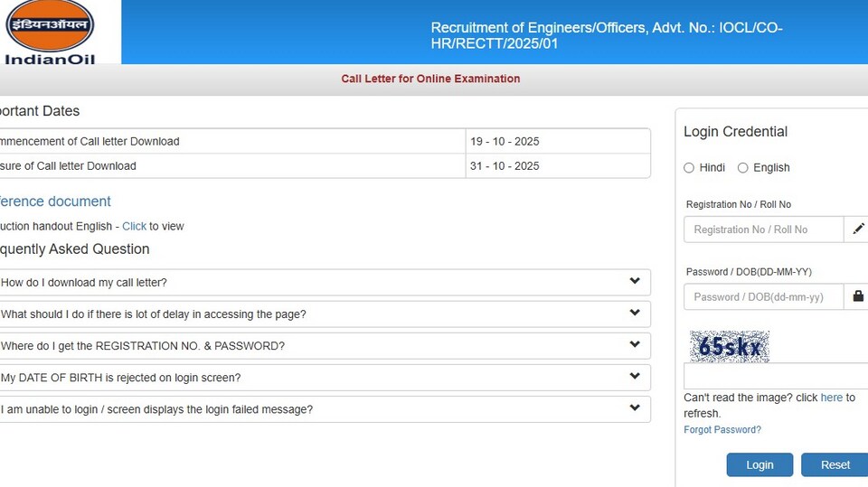The image size is (868, 487).
Task: Click "here" to refresh the captcha
Action: click(832, 398)
